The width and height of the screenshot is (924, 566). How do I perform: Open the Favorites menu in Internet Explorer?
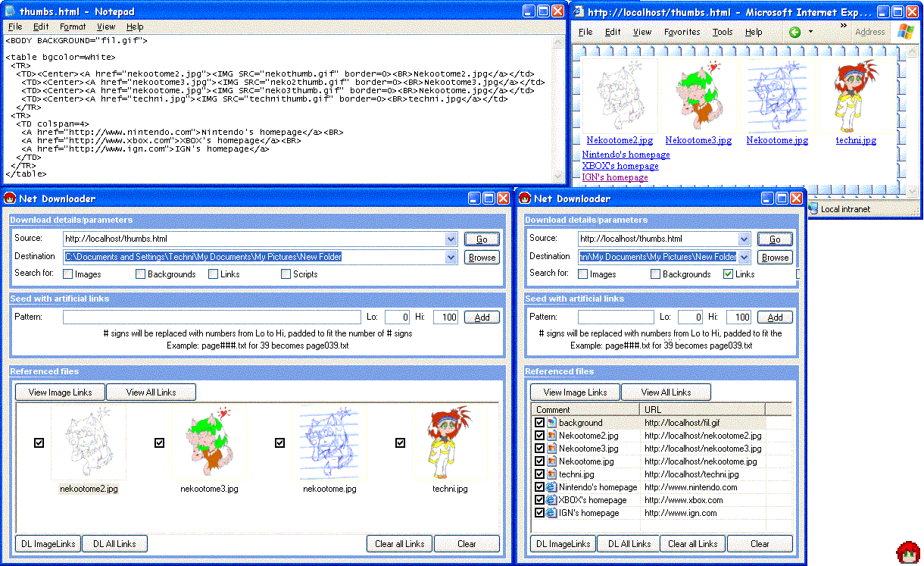pyautogui.click(x=682, y=32)
